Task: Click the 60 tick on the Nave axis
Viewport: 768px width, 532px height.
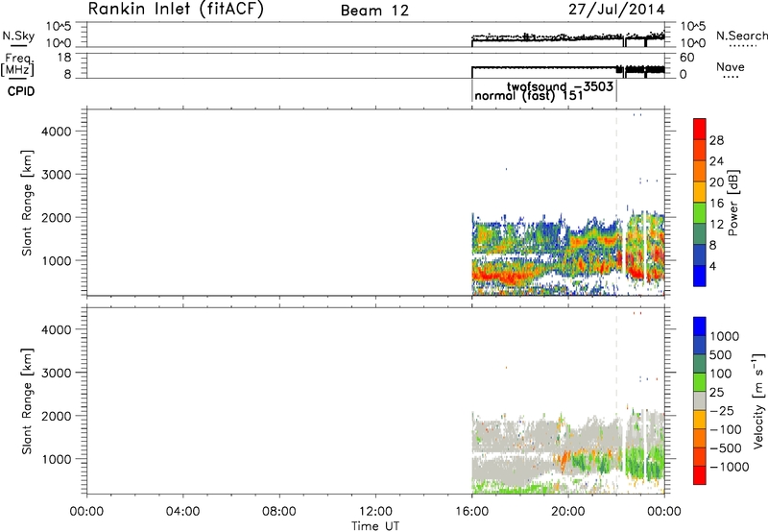Action: (687, 58)
